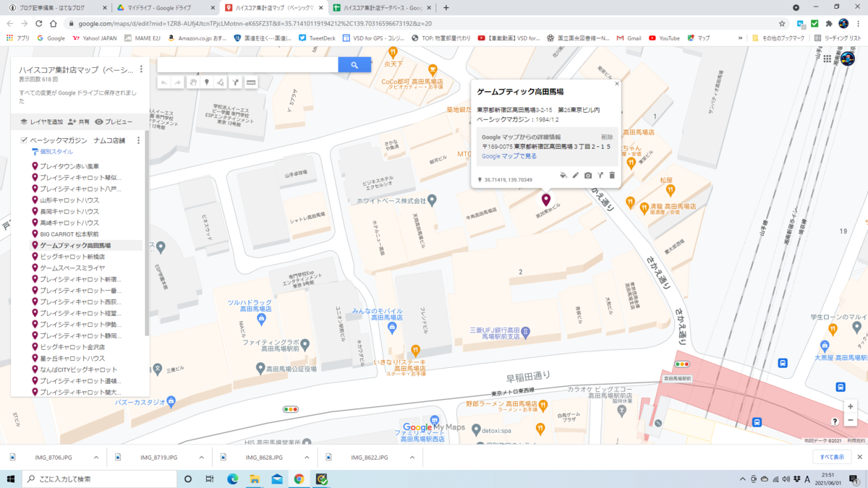The height and width of the screenshot is (488, 868).
Task: Open IMG_8719.JPG download chevron menu
Action: click(x=202, y=458)
